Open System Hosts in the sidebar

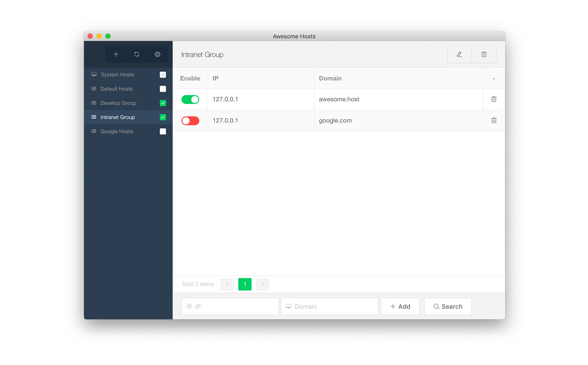point(117,75)
